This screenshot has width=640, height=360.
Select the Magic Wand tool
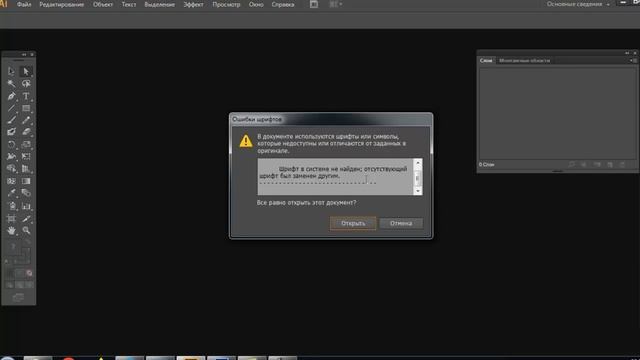(11, 84)
